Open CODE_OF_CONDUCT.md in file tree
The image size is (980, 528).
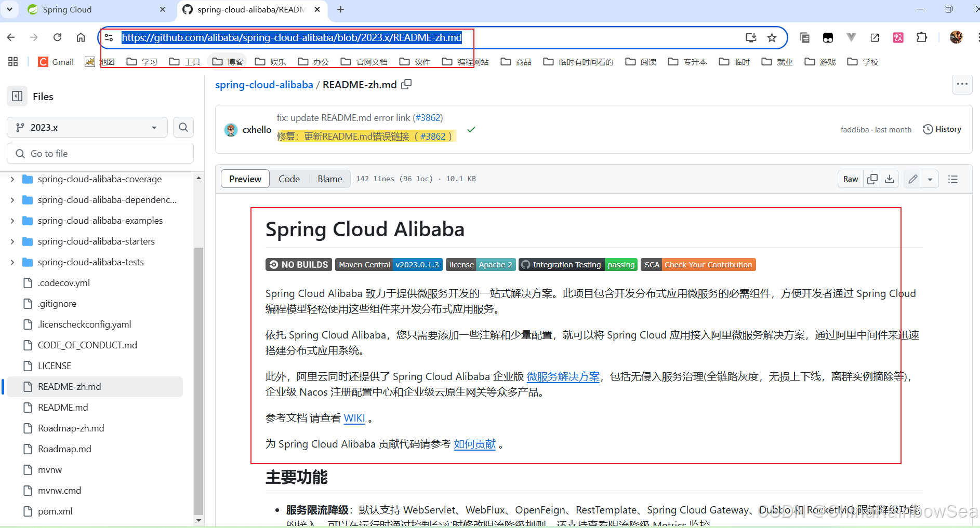(87, 345)
